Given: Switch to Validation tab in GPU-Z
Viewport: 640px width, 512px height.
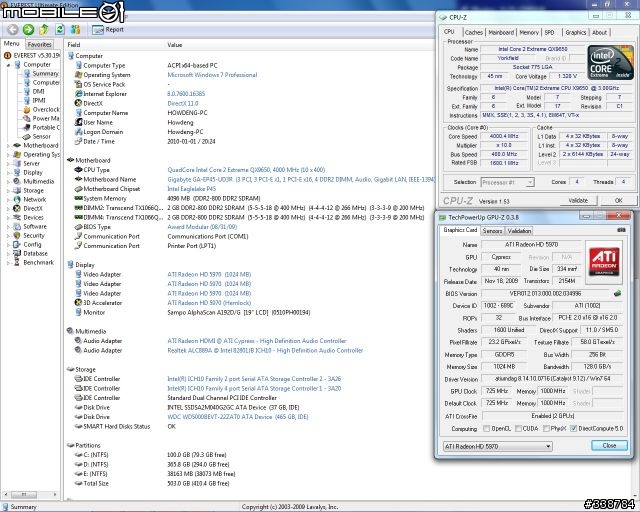Looking at the screenshot, I should pos(519,231).
